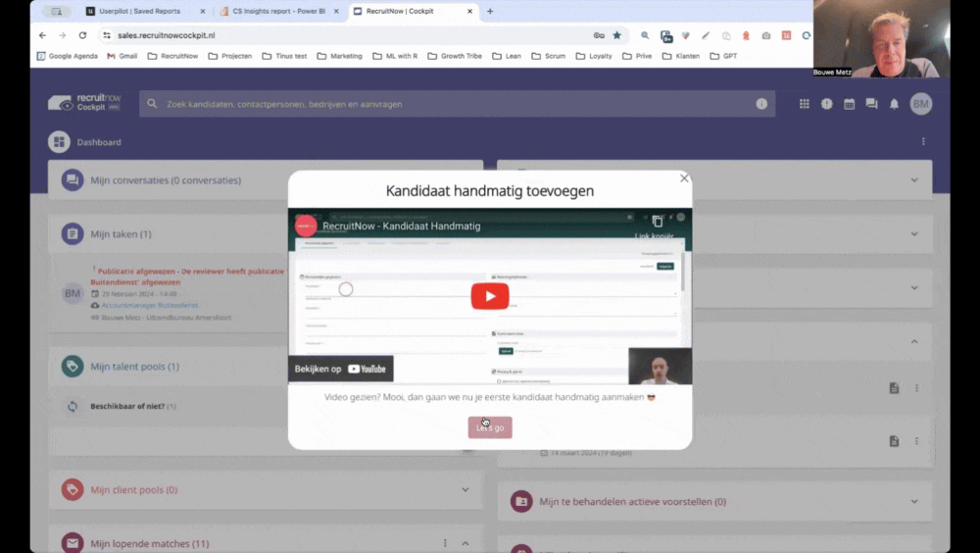
Task: Open the BM user avatar menu
Action: click(x=920, y=104)
